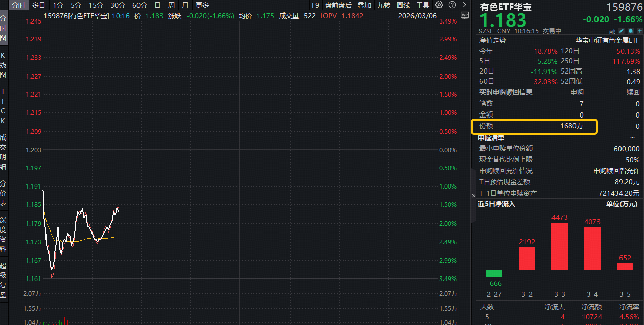This screenshot has width=644, height=325.
Task: Click the pencil edit note icon
Action: pos(622,31)
